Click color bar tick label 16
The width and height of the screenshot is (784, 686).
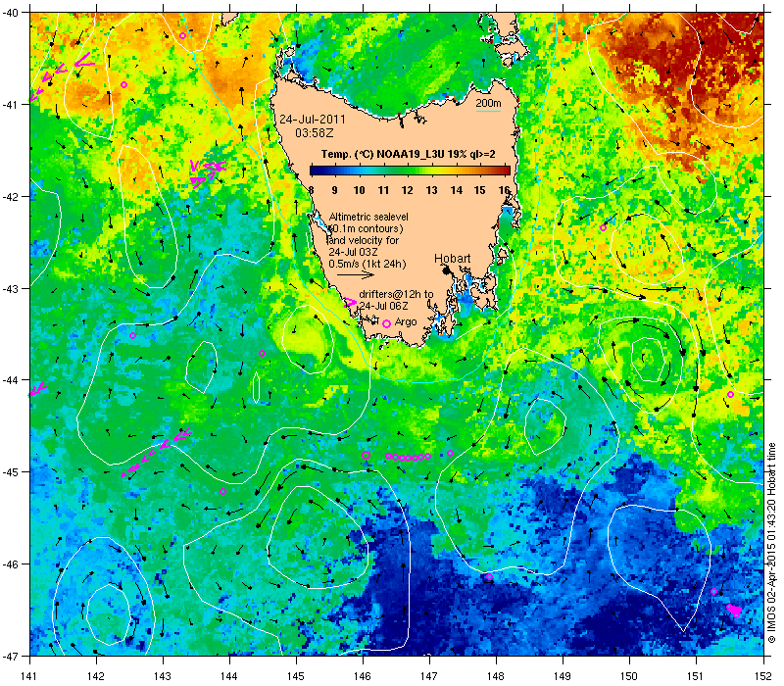[x=504, y=190]
